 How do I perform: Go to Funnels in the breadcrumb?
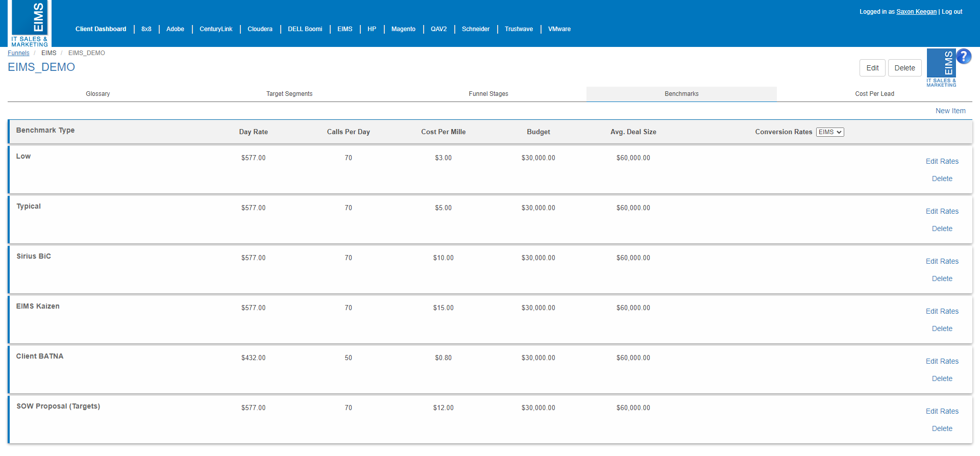pos(18,53)
